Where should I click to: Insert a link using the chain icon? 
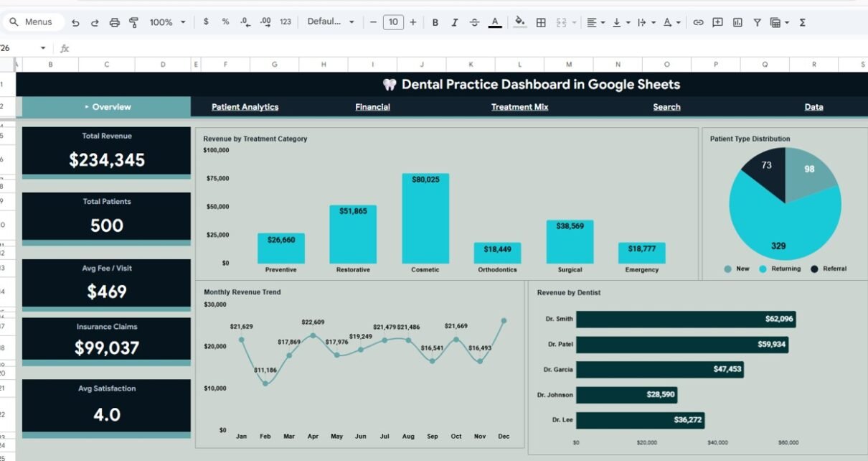(698, 22)
